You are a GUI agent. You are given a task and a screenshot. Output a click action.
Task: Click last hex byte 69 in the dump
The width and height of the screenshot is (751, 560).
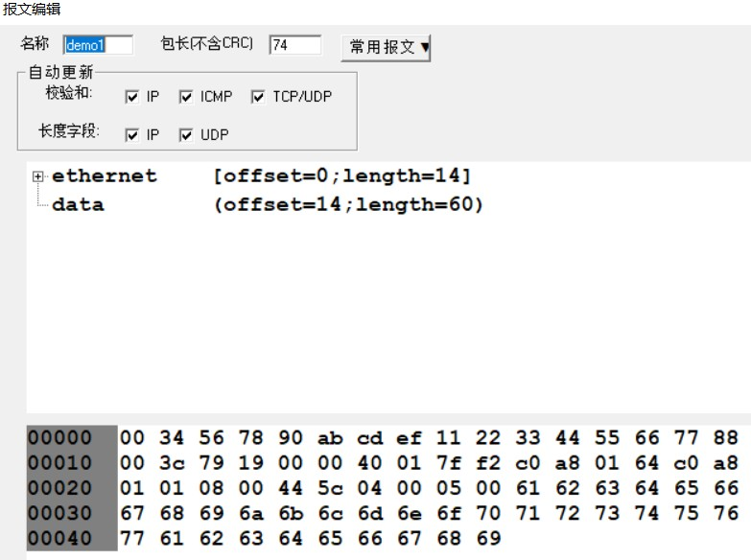click(x=488, y=538)
